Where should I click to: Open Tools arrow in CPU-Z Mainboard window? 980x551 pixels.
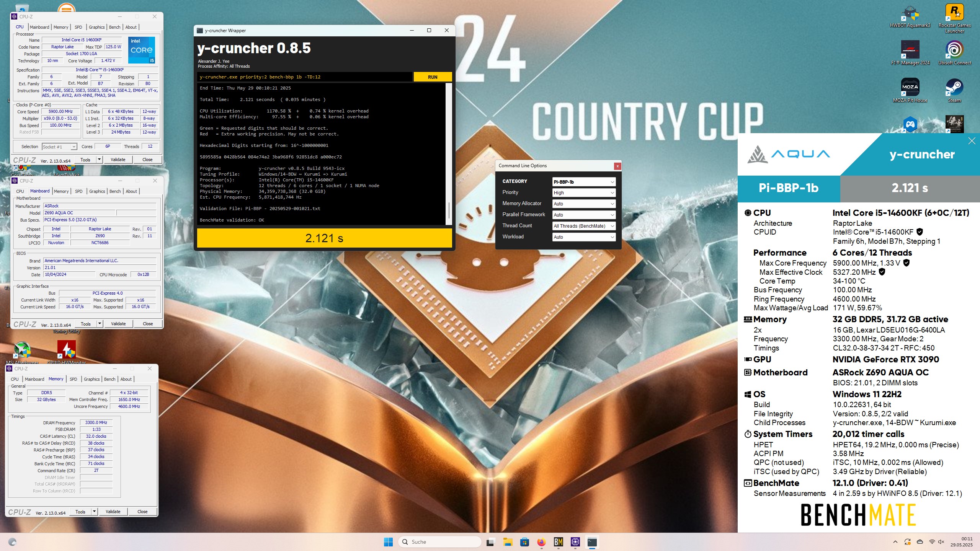(x=100, y=324)
